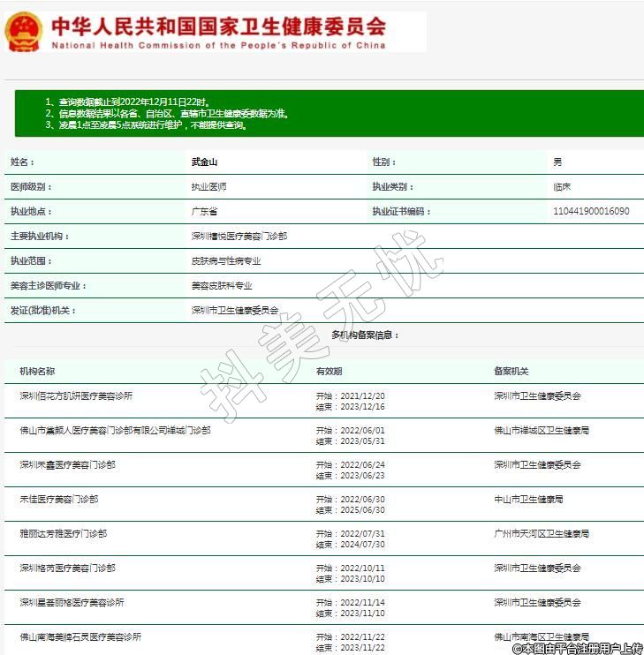Click the 备案机关 column header
This screenshot has height=655, width=644.
(511, 372)
